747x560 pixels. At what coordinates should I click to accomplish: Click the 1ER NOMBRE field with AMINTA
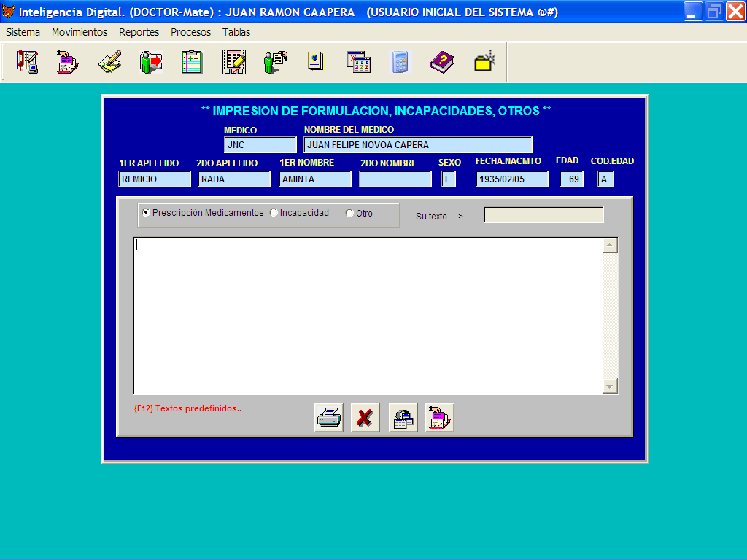[x=315, y=179]
